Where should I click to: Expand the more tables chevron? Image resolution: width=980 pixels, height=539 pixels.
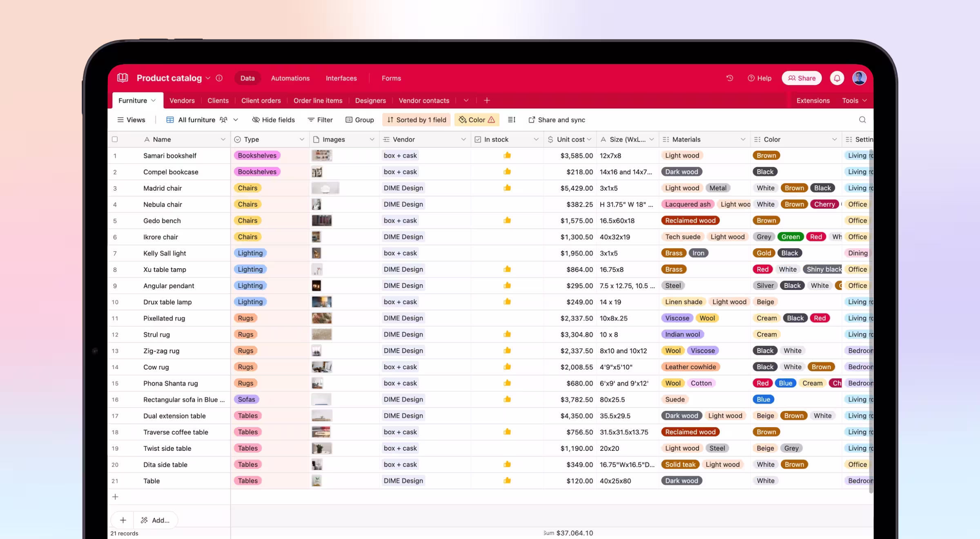point(466,100)
